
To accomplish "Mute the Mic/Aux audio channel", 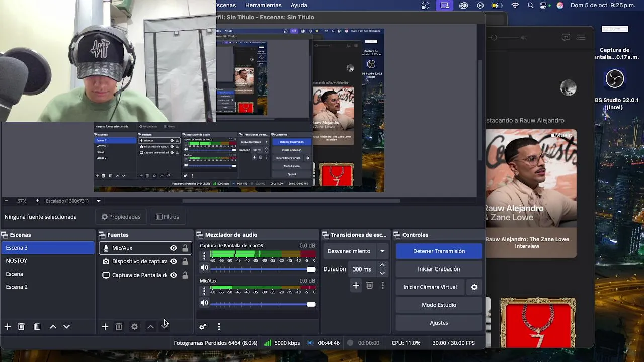I will coord(204,303).
